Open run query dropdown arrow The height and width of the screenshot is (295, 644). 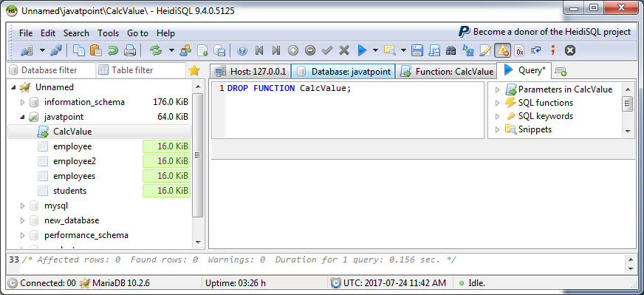click(375, 50)
